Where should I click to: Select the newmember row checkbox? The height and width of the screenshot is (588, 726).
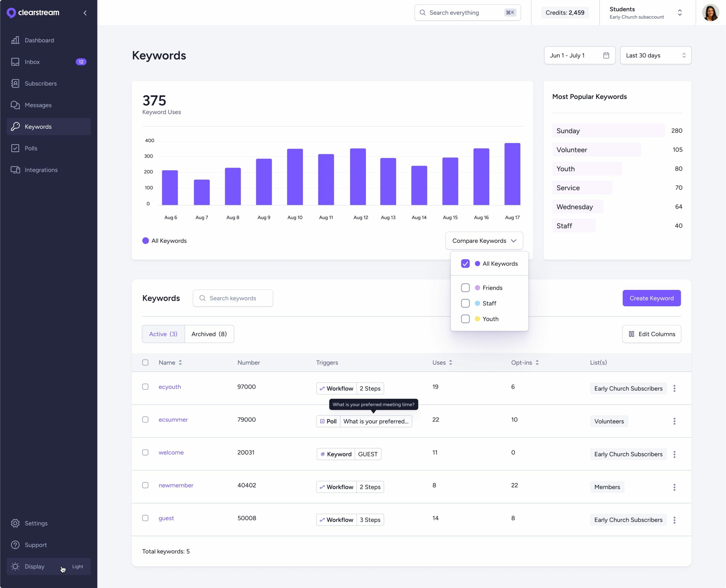point(145,485)
